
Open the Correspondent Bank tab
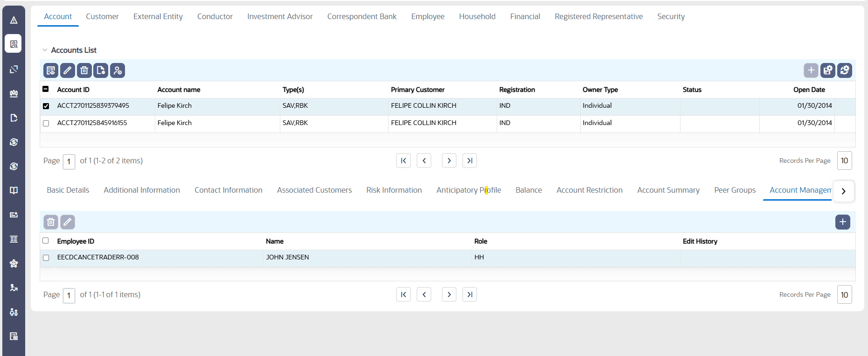362,16
